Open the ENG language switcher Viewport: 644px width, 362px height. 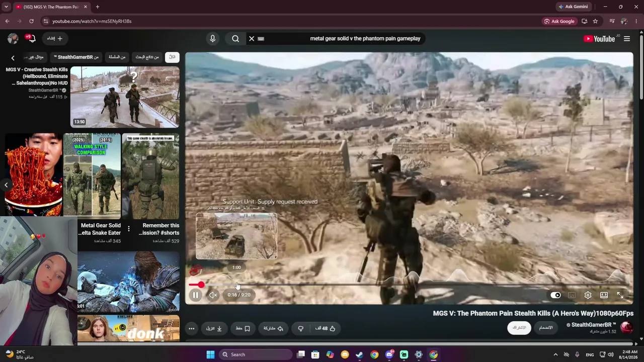590,354
